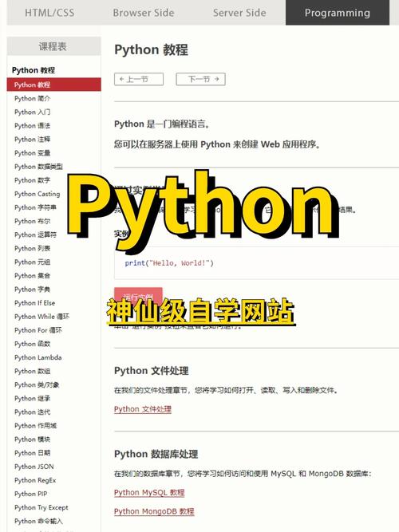
Task: Open the HTML/CSS tab
Action: 49,13
